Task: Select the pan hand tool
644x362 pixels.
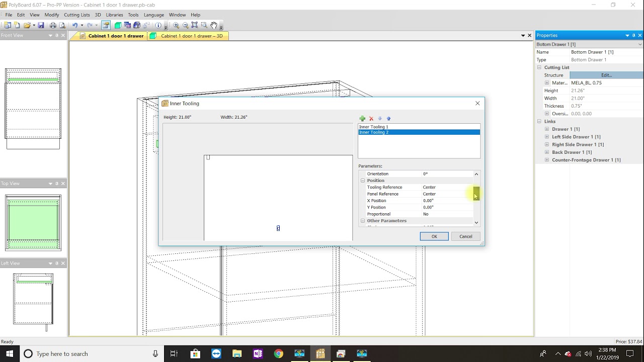Action: [214, 25]
